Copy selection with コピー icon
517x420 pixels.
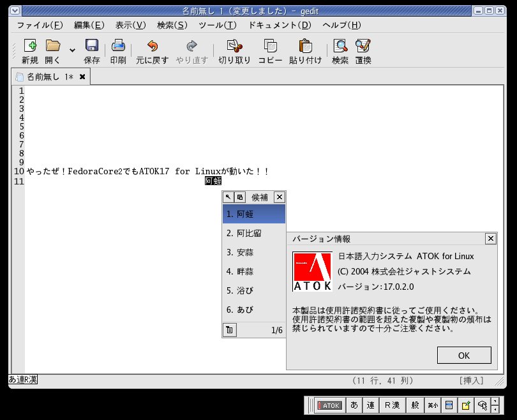pos(270,51)
